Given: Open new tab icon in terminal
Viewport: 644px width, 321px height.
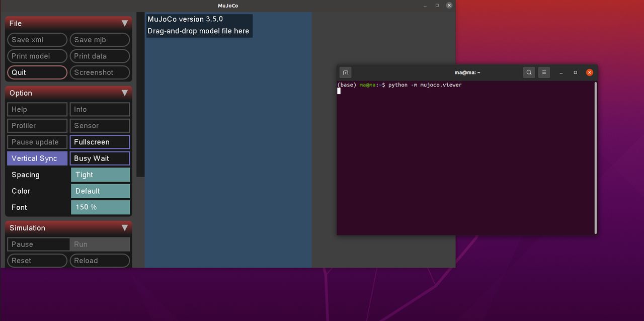Looking at the screenshot, I should point(345,72).
